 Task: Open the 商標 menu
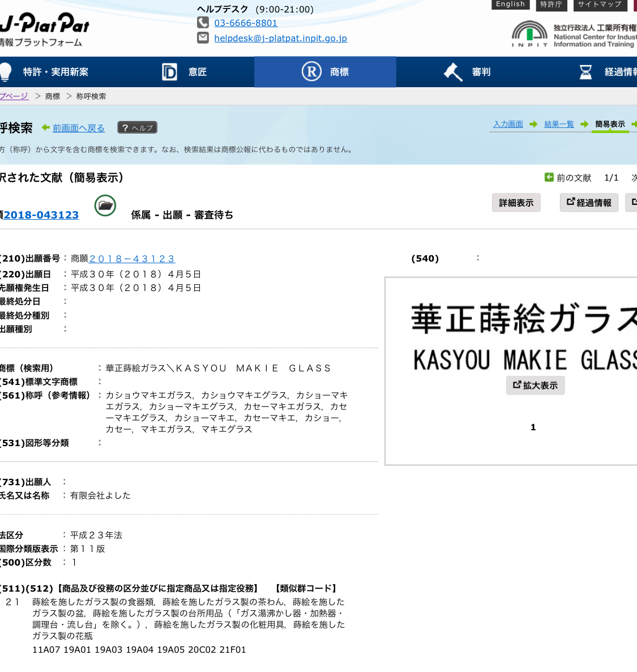coord(326,71)
